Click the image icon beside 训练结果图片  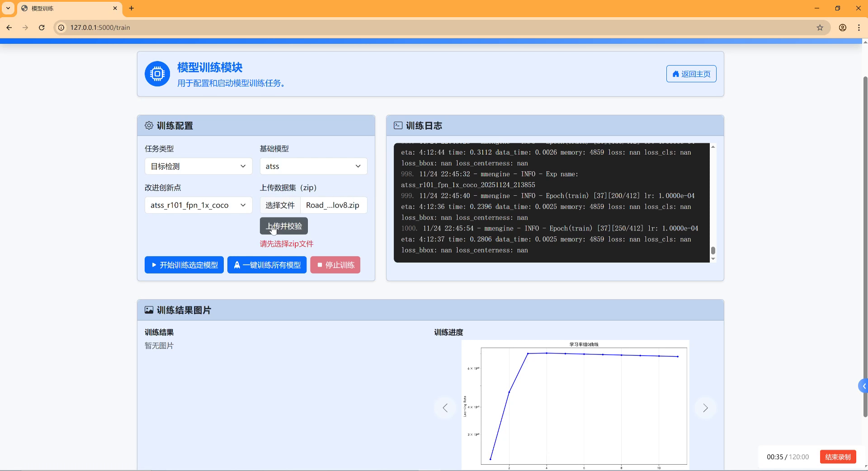[149, 310]
